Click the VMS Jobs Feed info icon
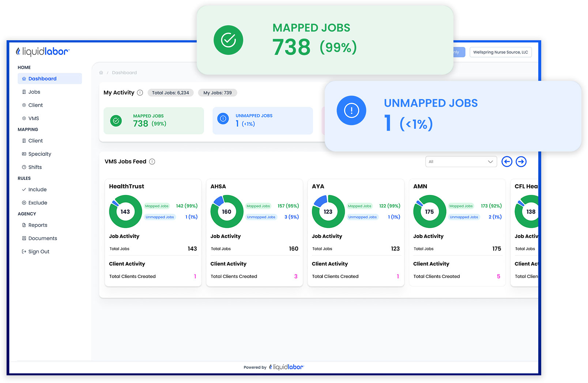 (152, 161)
